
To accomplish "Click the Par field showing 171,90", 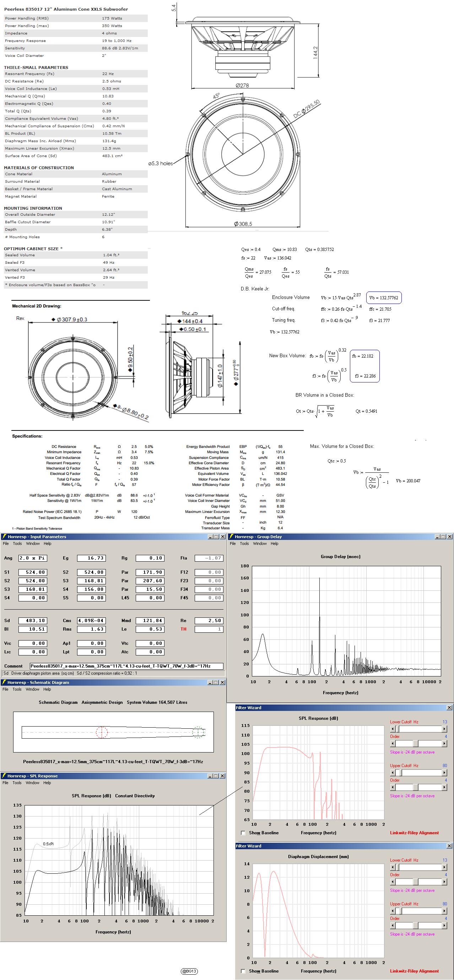I will [x=150, y=572].
